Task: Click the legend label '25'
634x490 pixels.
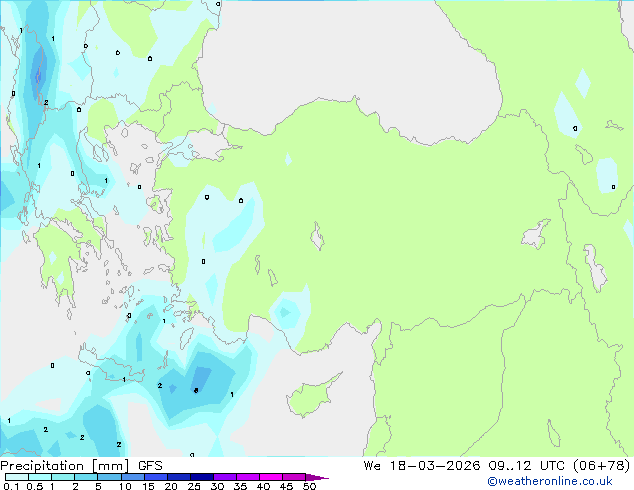Action: [194, 486]
